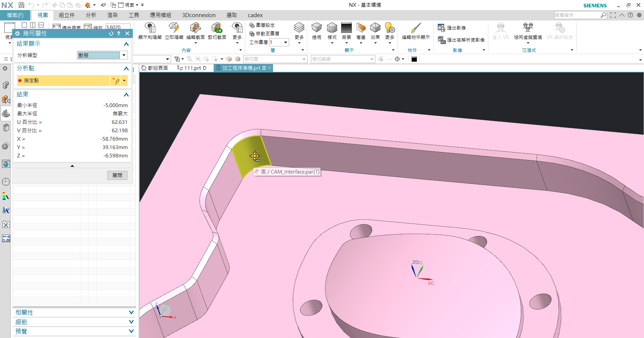Open the History clock icon in sidebar
This screenshot has height=338, width=644.
pos(6,182)
